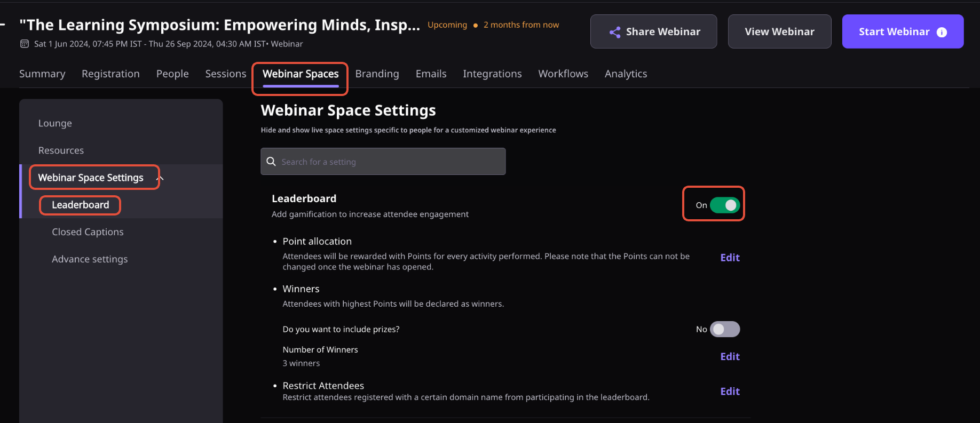Image resolution: width=980 pixels, height=423 pixels.
Task: Click the info icon on Start Webinar
Action: [x=942, y=32]
